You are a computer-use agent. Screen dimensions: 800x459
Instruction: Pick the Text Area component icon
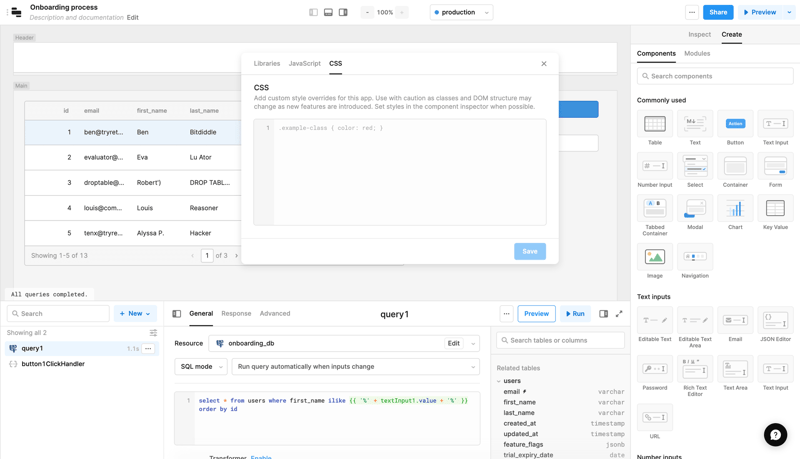pyautogui.click(x=735, y=369)
